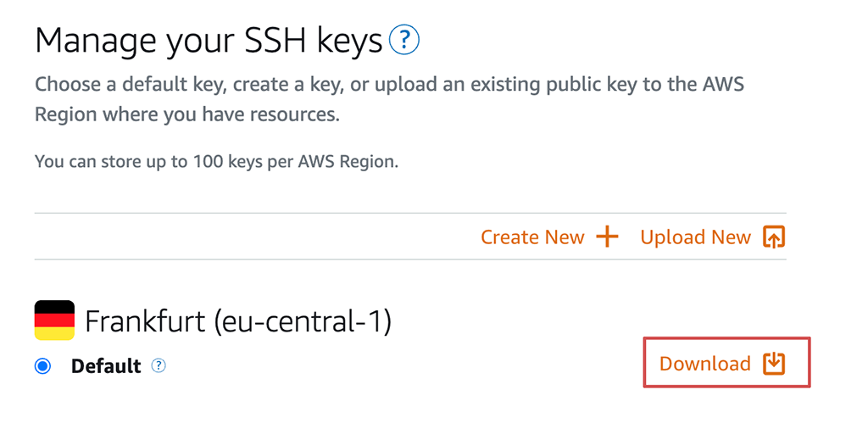The width and height of the screenshot is (868, 440).
Task: Select the Default key radio button
Action: (42, 366)
